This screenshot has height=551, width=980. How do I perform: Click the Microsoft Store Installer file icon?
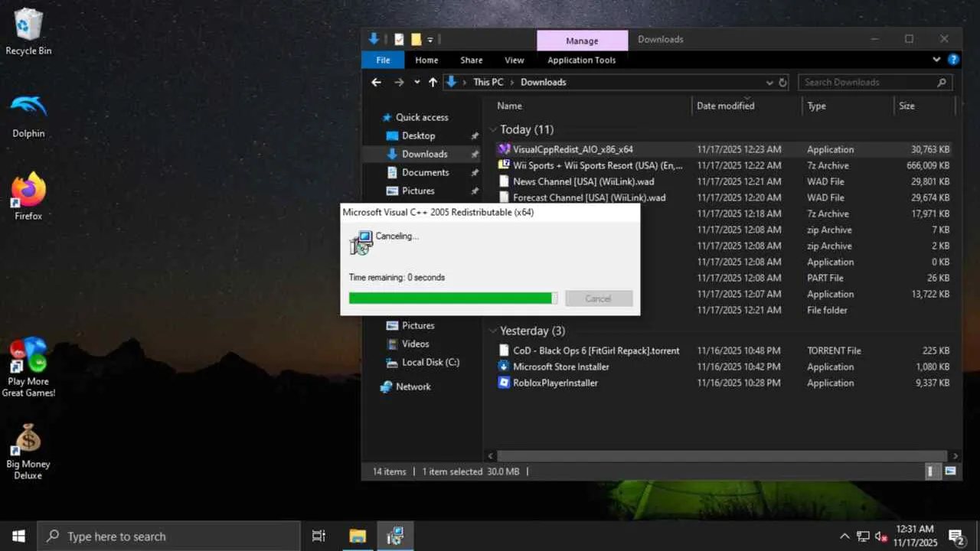tap(504, 367)
